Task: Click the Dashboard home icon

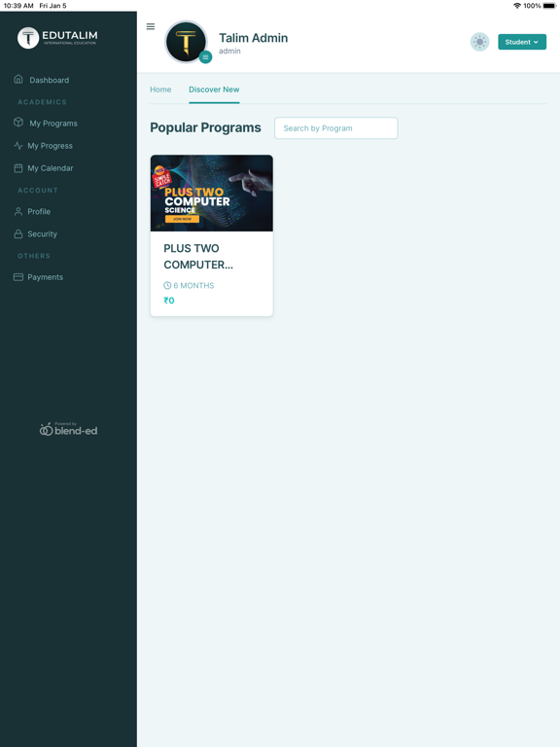Action: pyautogui.click(x=18, y=79)
